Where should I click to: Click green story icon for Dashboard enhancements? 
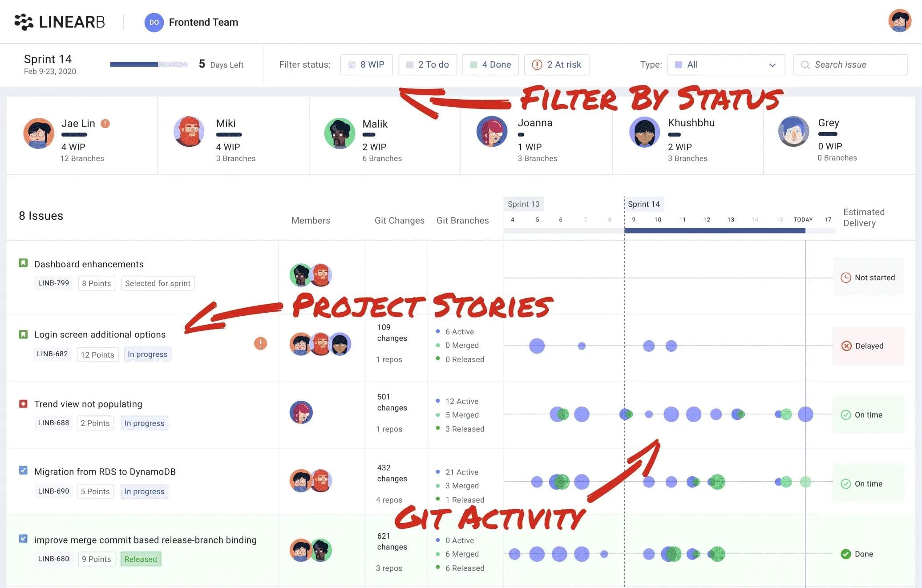click(x=23, y=263)
